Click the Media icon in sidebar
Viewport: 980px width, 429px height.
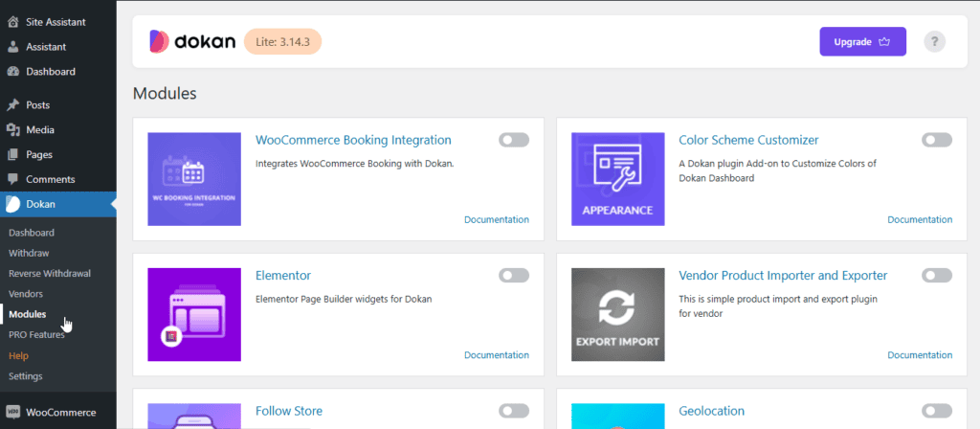(12, 130)
